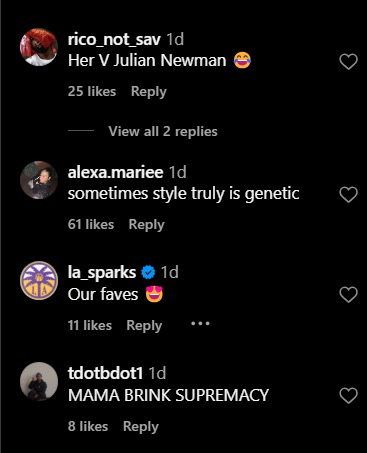Expand View all 2 replies
This screenshot has height=453, width=367.
tap(163, 131)
